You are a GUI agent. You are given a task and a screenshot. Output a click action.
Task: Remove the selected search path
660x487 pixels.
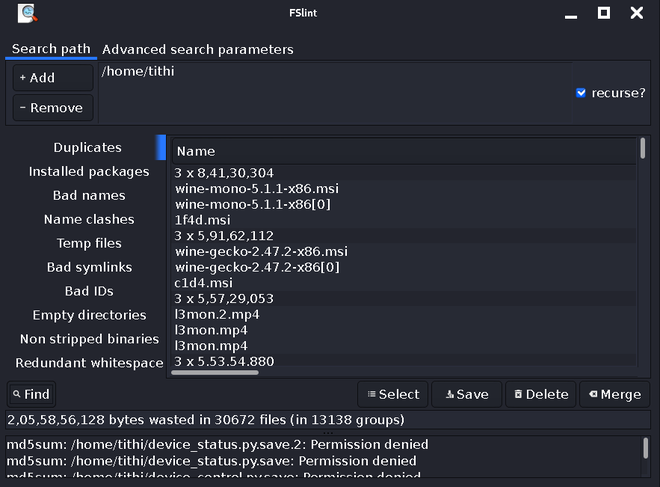[53, 108]
